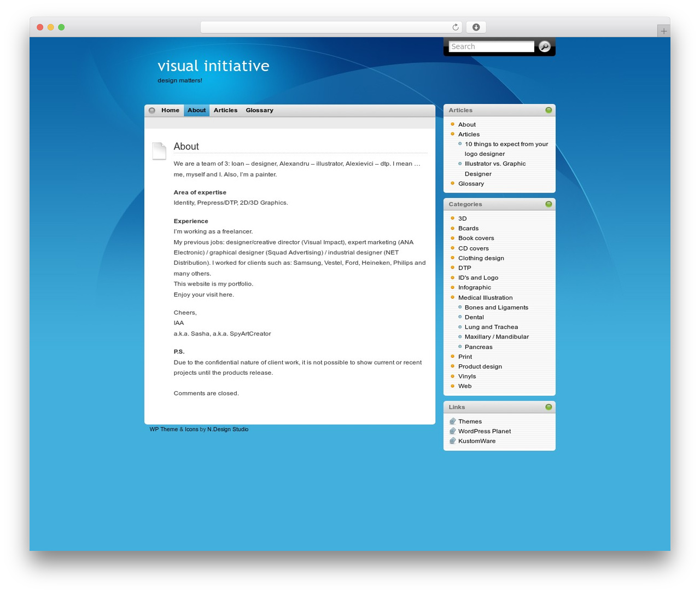Browse the ID's and Logo category
700x593 pixels.
coord(478,278)
